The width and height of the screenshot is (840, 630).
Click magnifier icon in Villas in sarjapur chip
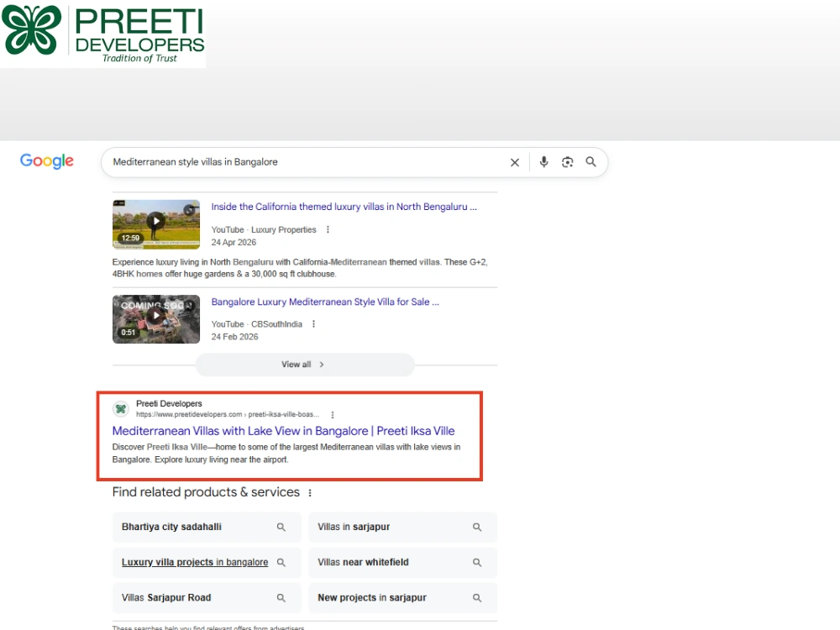[477, 528]
